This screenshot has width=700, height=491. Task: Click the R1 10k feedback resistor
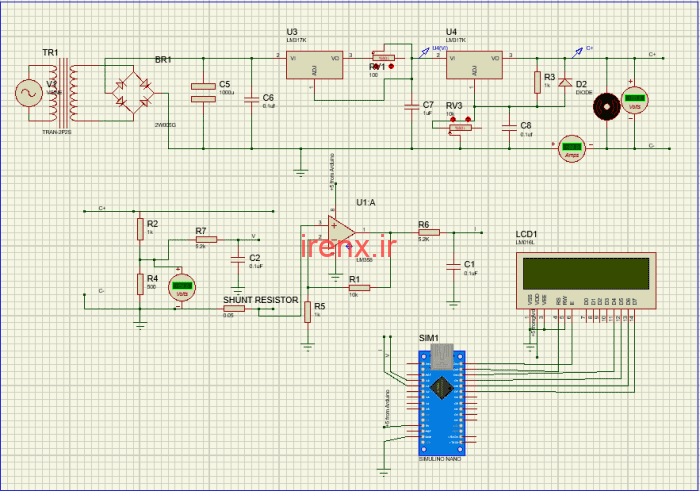pos(356,288)
